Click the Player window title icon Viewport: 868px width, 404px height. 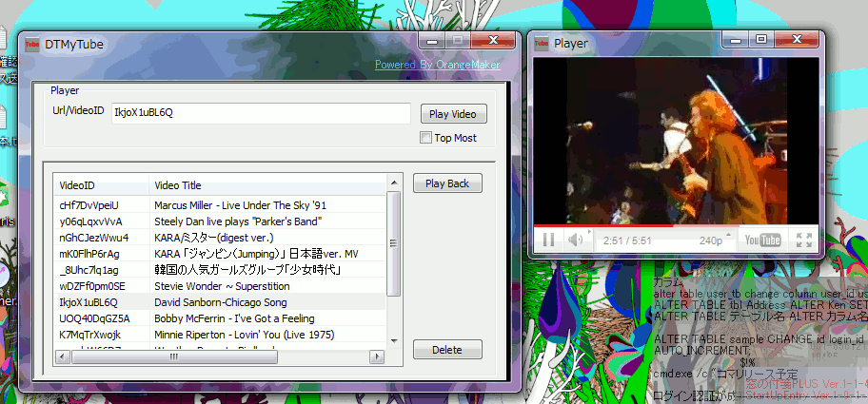click(542, 43)
